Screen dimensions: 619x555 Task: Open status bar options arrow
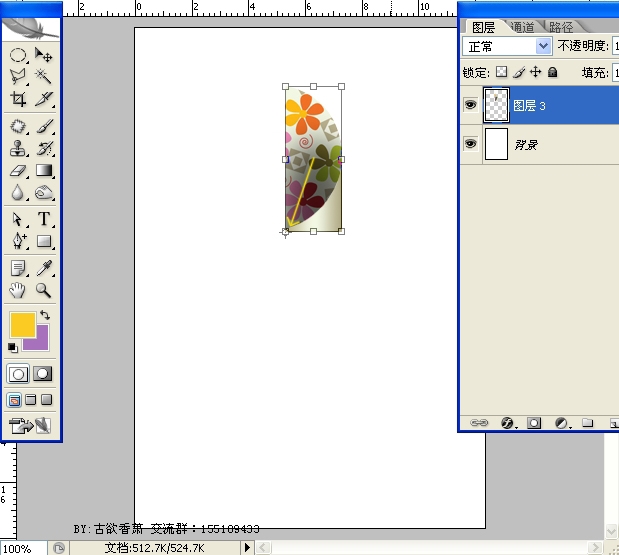click(x=247, y=548)
